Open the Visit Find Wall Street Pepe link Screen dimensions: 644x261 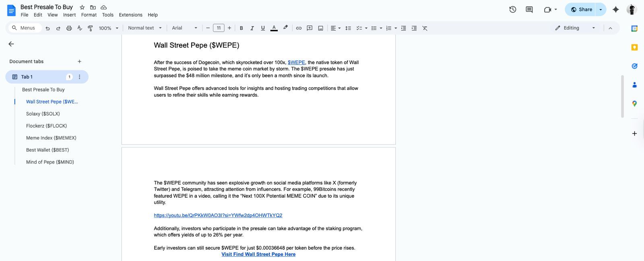coord(258,255)
